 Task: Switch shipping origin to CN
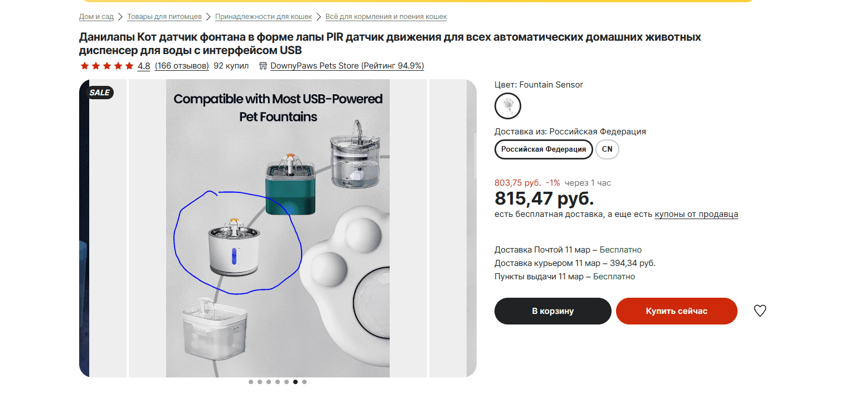pos(607,149)
